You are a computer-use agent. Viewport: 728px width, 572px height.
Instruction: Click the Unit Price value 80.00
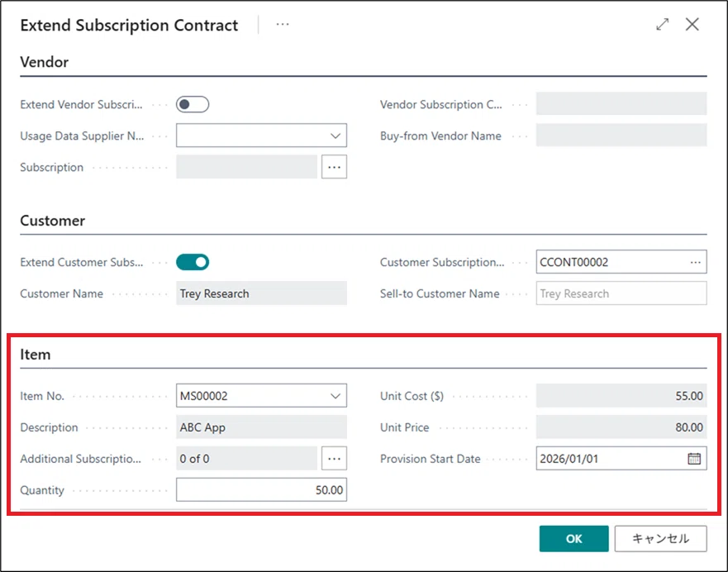point(621,427)
